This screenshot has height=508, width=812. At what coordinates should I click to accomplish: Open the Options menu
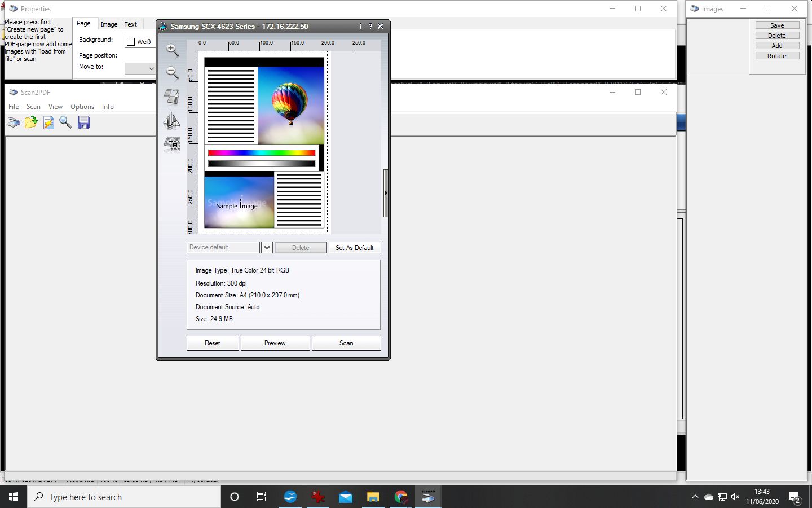point(82,107)
